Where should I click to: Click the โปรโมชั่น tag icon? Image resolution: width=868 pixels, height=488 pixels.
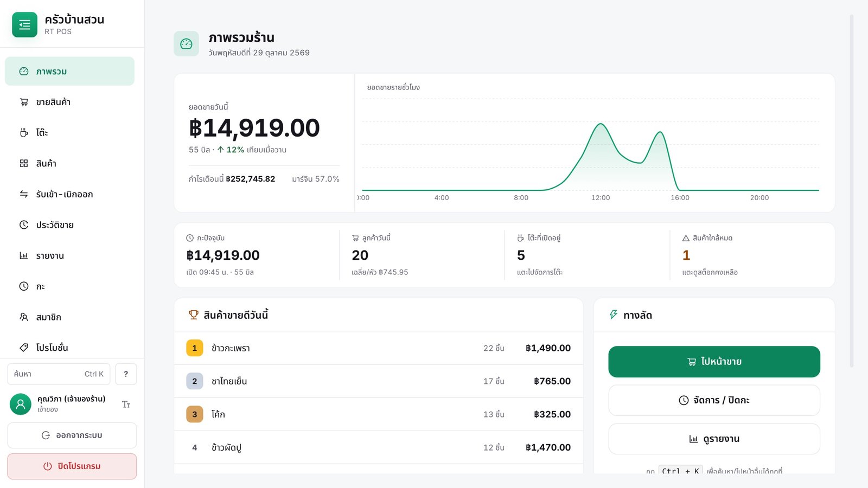24,348
